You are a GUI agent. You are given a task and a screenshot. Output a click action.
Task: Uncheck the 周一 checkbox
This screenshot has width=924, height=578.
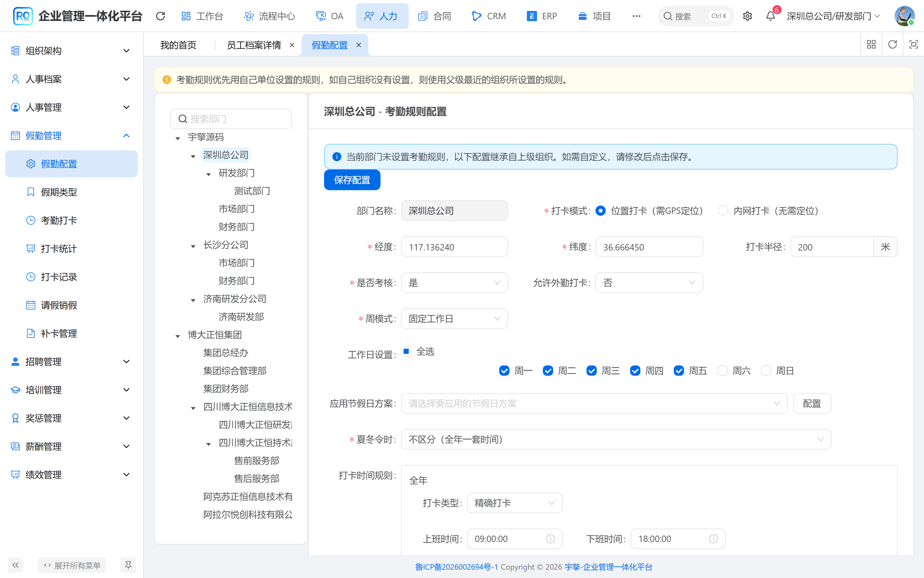504,371
